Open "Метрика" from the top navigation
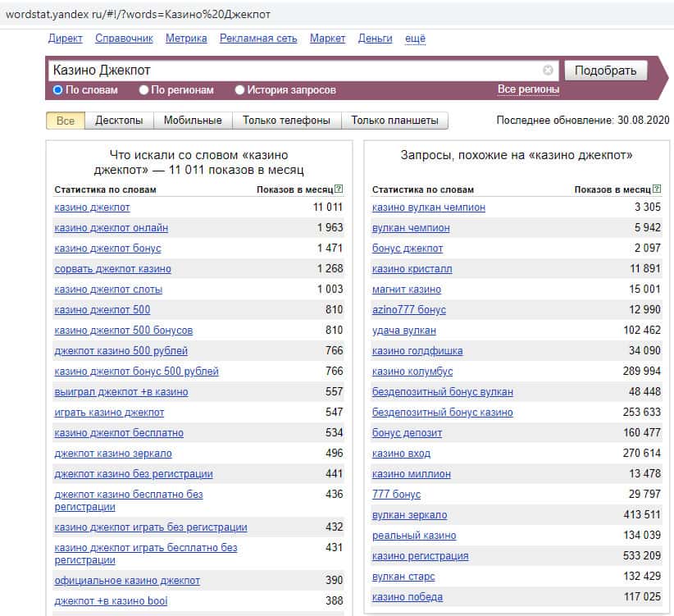The width and height of the screenshot is (674, 616). click(x=186, y=39)
